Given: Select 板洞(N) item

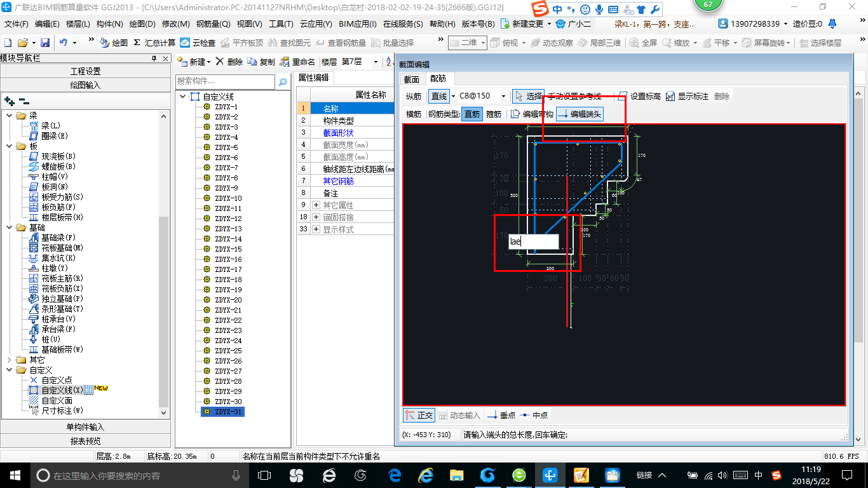Looking at the screenshot, I should [x=48, y=187].
